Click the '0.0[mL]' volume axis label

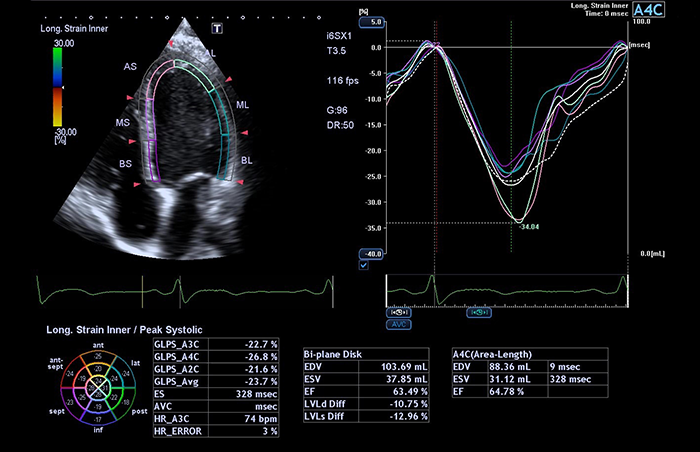click(652, 254)
